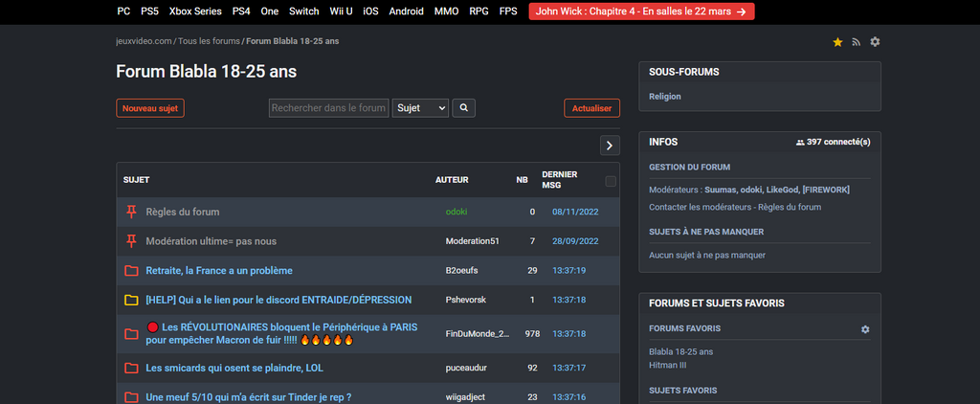The height and width of the screenshot is (404, 980).
Task: Click pin icon next to Règles du forum
Action: click(131, 212)
